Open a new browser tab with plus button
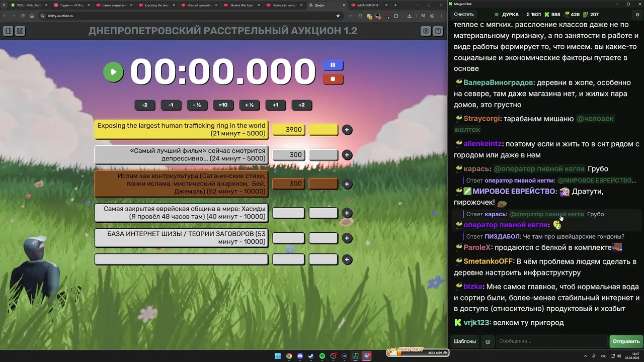 395,5
